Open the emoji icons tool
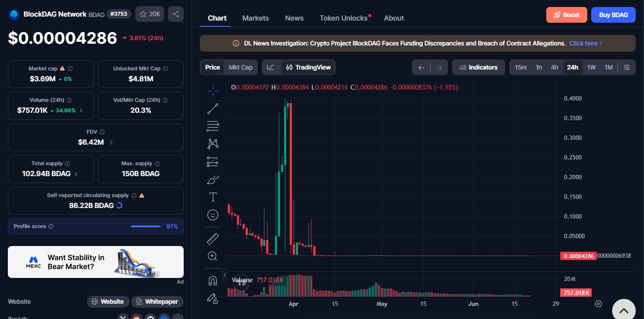This screenshot has height=319, width=644. point(213,215)
